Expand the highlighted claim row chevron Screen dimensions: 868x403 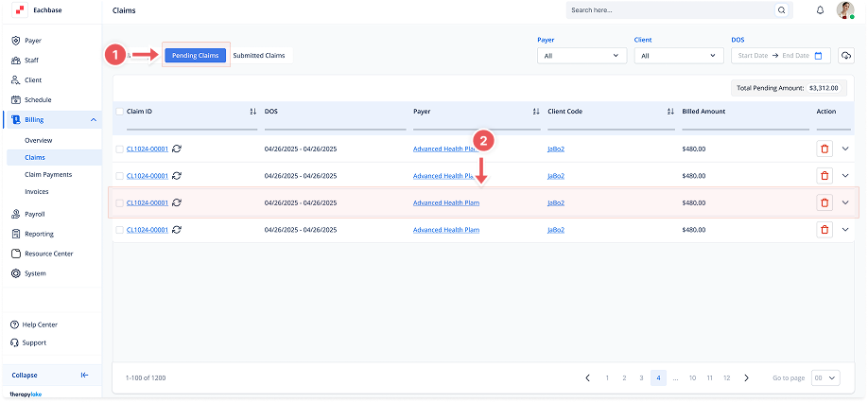[844, 202]
